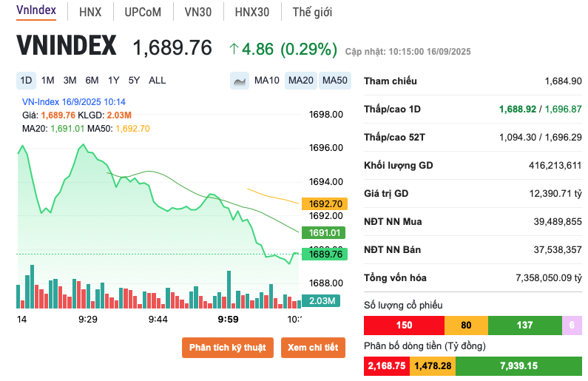Click the green 137 advancing stocks segment

click(x=524, y=326)
